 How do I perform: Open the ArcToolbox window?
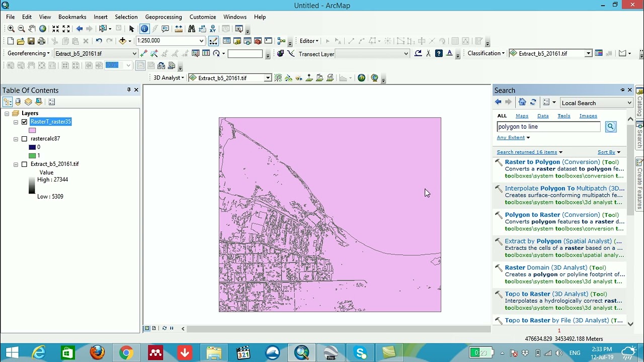[x=258, y=41]
